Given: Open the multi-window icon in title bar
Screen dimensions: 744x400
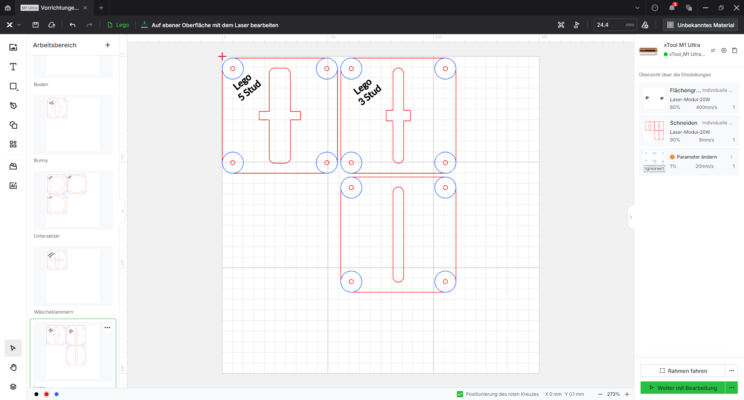Looking at the screenshot, I should [x=689, y=8].
